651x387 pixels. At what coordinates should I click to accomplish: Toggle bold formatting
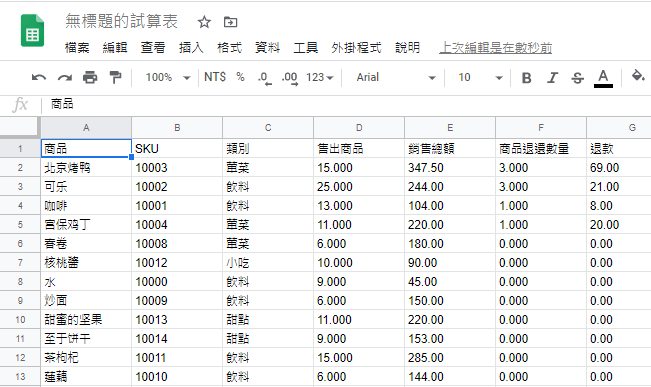(526, 78)
